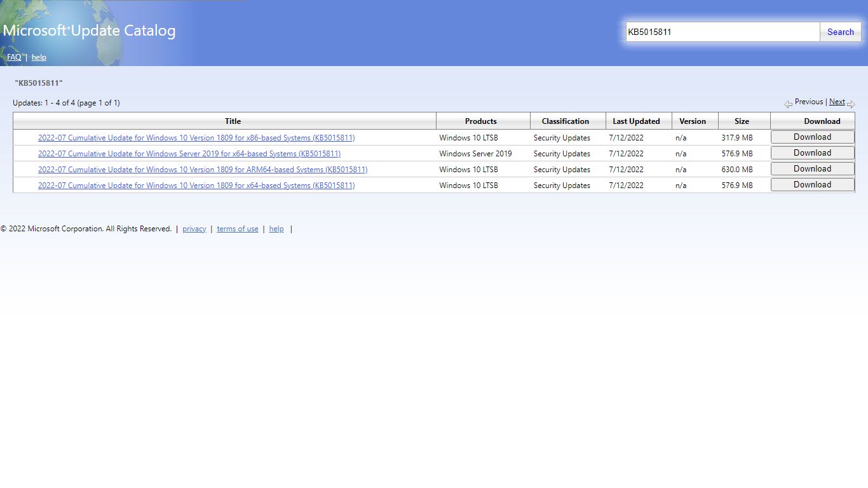The height and width of the screenshot is (488, 868).
Task: Click the Previous pagination text
Action: (x=809, y=102)
